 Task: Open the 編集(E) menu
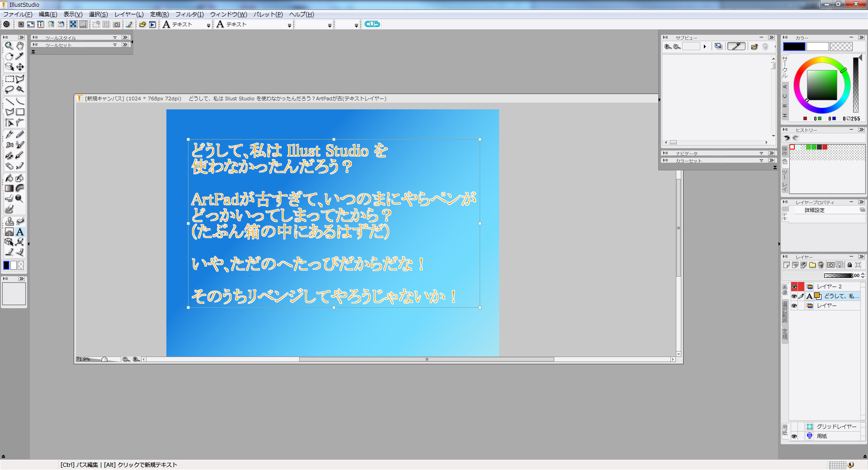(x=48, y=14)
